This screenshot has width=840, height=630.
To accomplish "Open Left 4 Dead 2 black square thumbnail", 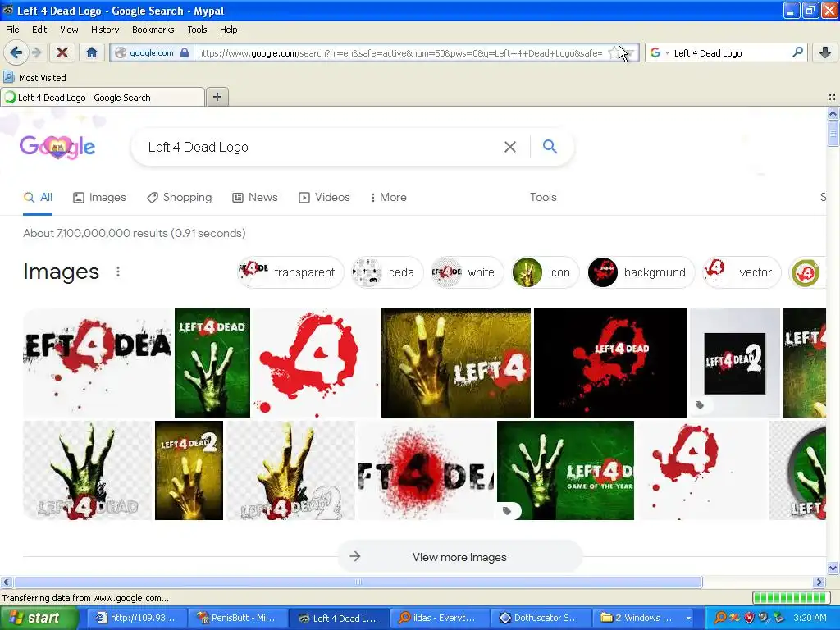I will (x=734, y=363).
